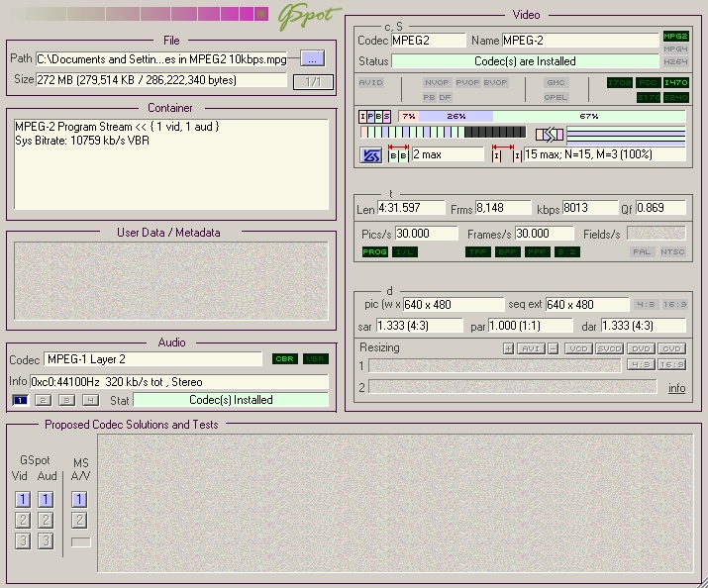Click the SVCD resize preset
The height and width of the screenshot is (588, 708).
tap(610, 348)
